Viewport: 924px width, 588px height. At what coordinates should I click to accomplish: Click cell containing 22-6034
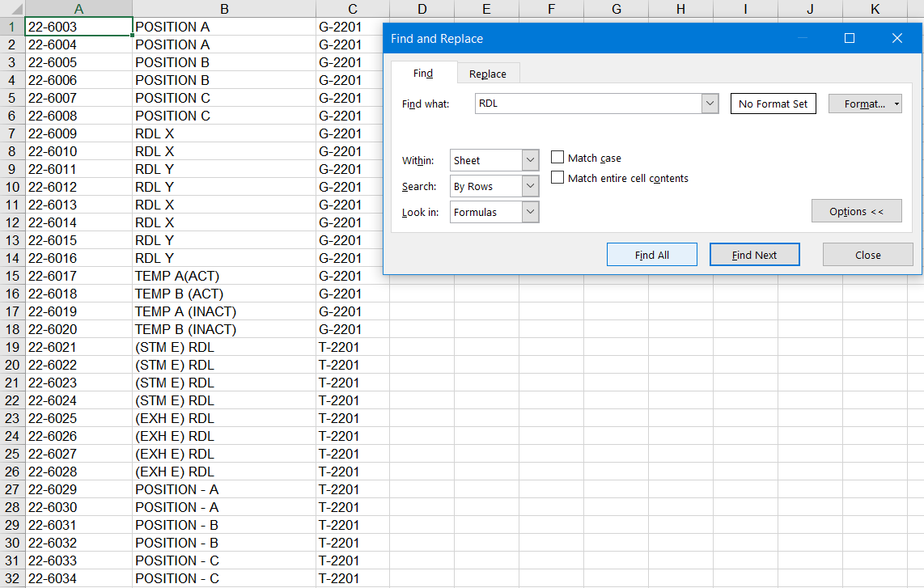coord(79,578)
